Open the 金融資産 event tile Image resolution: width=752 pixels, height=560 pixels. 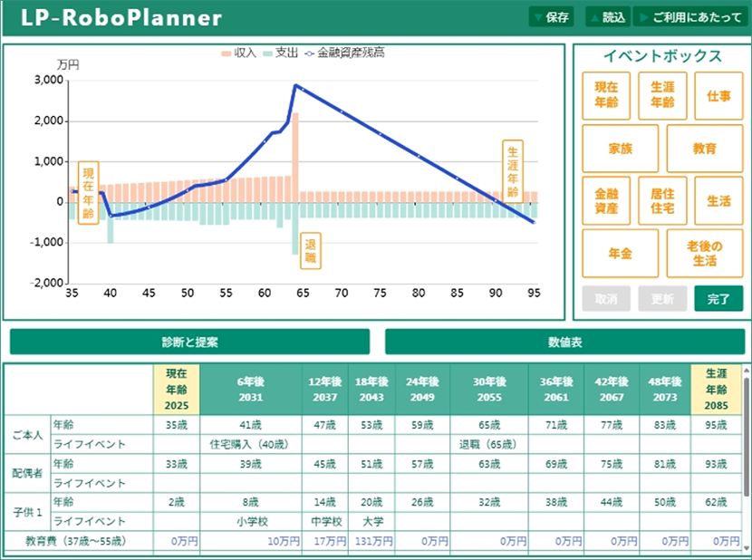click(606, 201)
